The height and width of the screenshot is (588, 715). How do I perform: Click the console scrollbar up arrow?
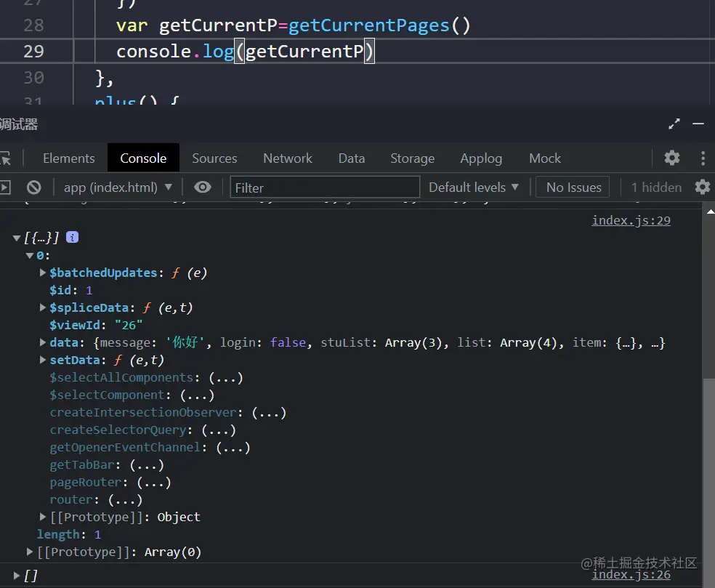coord(711,212)
